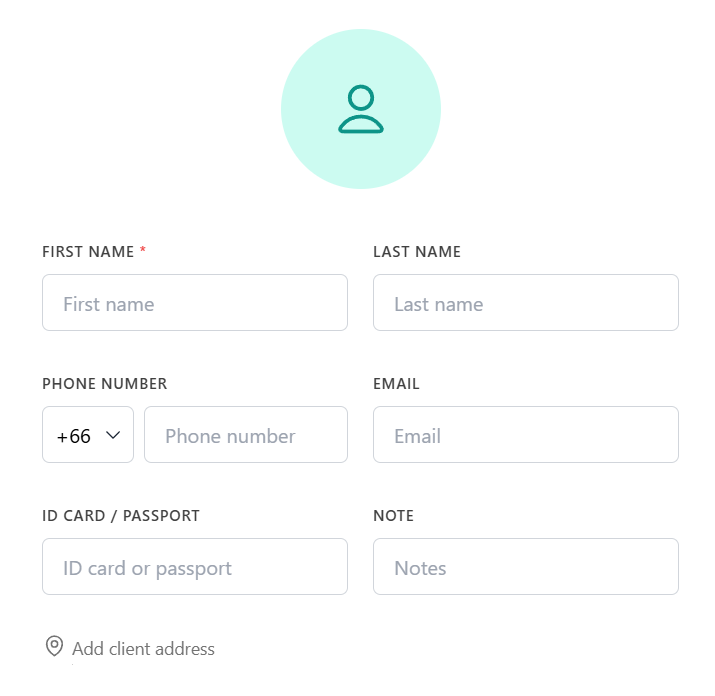Viewport: 715px width, 696px height.
Task: Focus the First name input field
Action: [195, 303]
